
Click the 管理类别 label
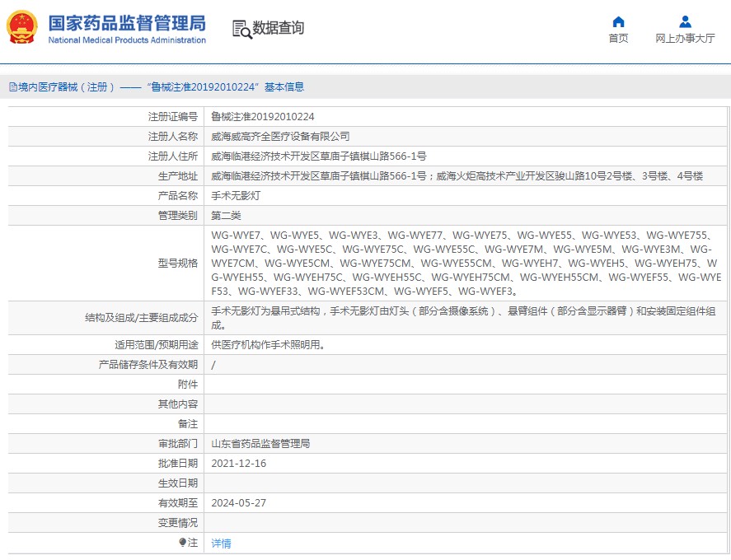[178, 216]
